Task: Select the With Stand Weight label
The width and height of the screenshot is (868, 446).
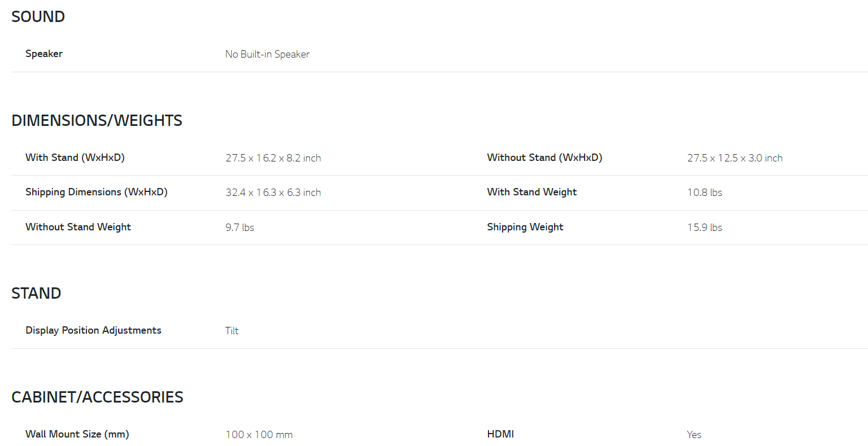Action: coord(532,192)
